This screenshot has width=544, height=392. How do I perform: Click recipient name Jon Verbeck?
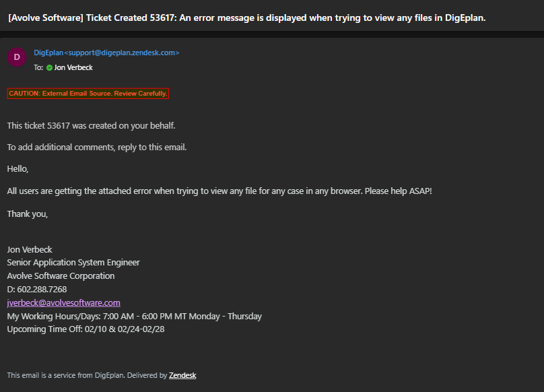pyautogui.click(x=73, y=68)
